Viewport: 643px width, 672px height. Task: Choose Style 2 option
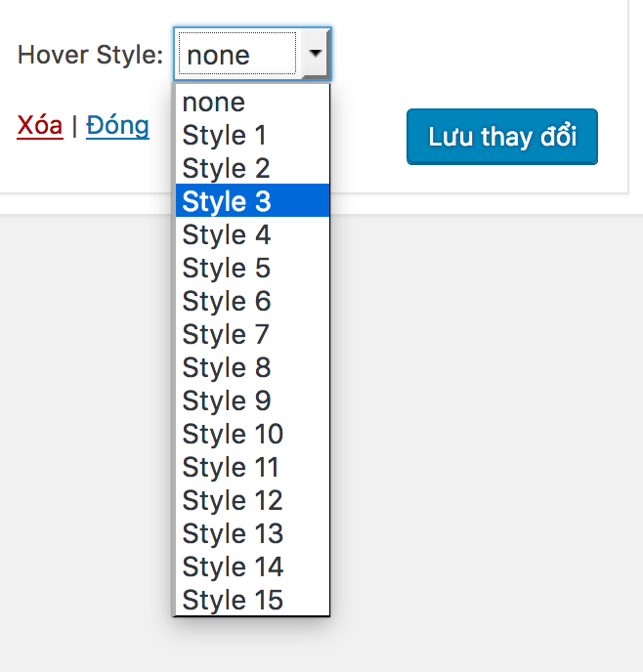click(251, 168)
